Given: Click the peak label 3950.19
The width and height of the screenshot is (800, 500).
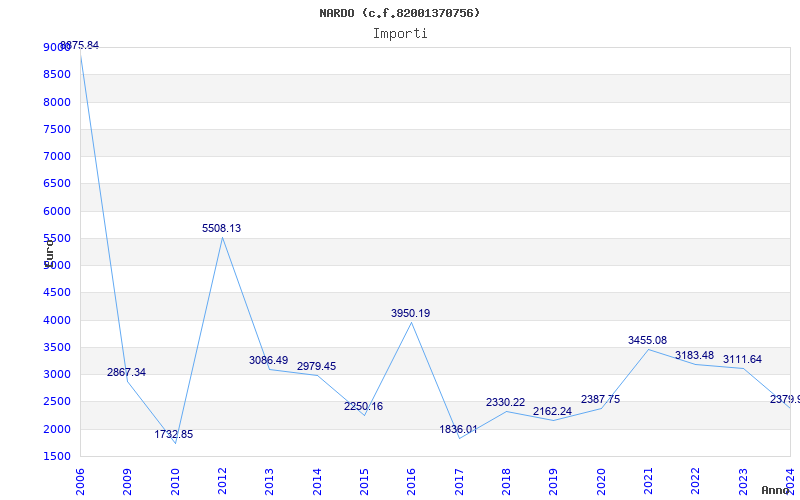Looking at the screenshot, I should (x=411, y=313).
